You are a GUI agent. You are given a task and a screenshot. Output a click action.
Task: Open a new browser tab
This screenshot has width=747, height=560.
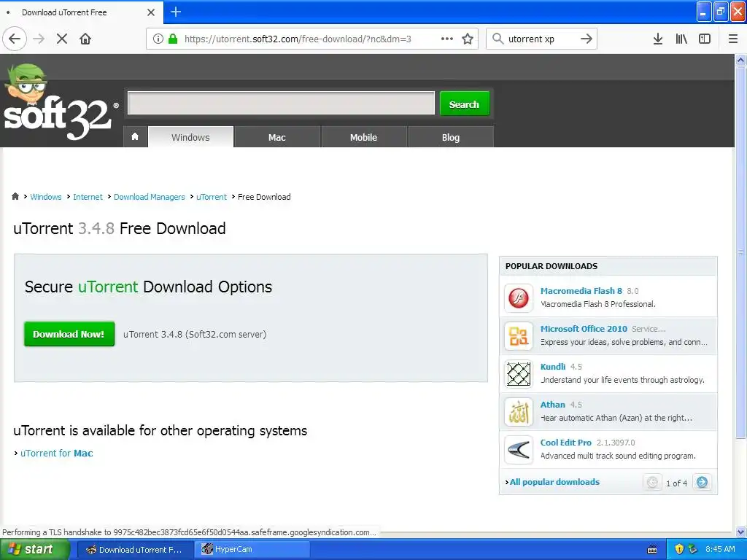176,12
